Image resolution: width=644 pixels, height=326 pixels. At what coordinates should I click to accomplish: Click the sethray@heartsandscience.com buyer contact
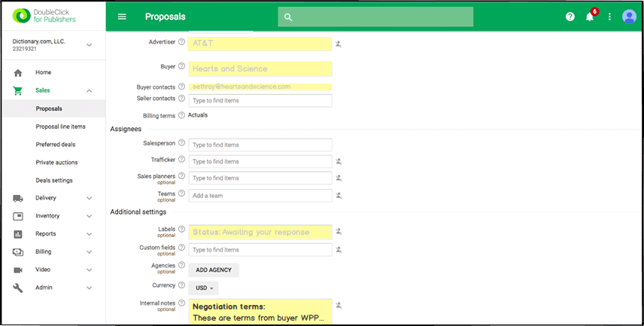tap(260, 87)
